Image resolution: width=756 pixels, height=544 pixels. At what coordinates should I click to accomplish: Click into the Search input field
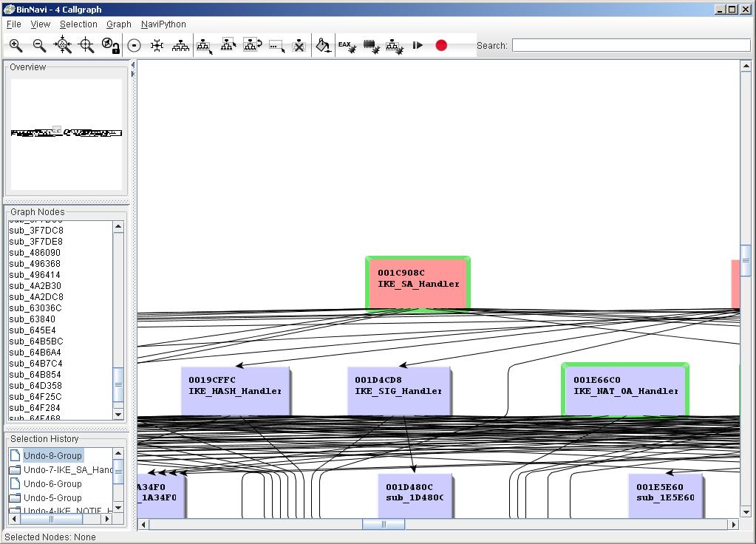631,45
